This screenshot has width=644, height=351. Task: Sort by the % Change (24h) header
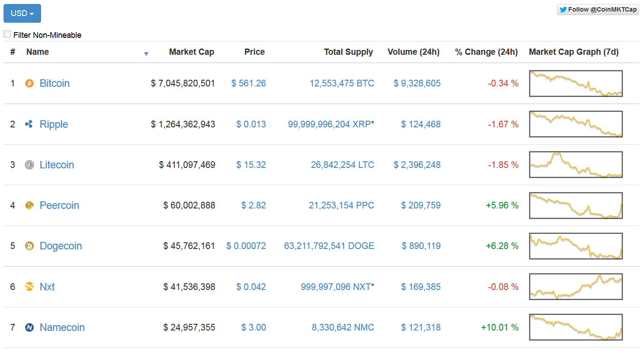[486, 52]
